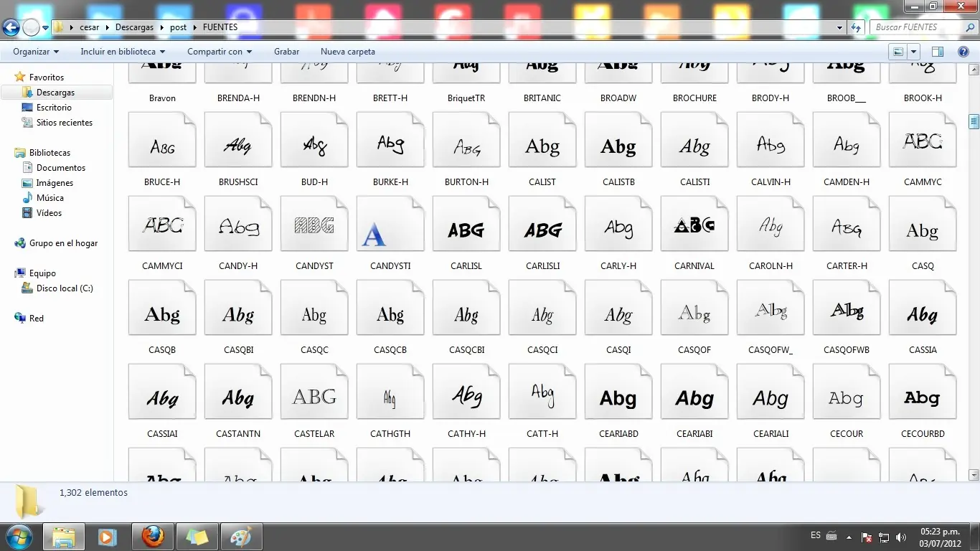Open Windows Media Player in taskbar

tap(108, 537)
